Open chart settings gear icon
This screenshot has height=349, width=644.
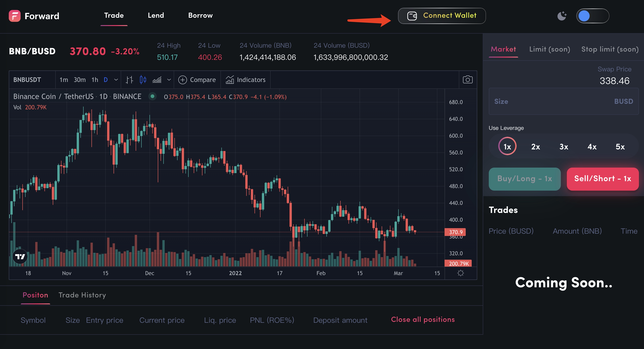460,273
